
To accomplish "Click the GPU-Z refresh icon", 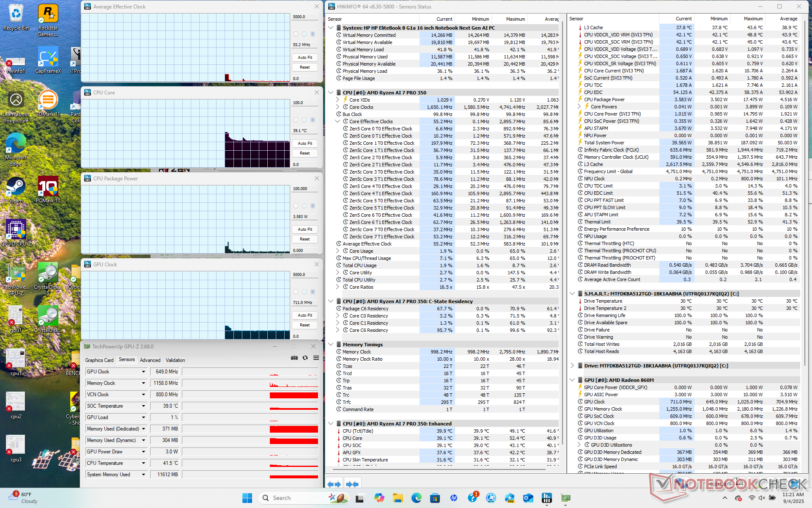I will pyautogui.click(x=305, y=358).
